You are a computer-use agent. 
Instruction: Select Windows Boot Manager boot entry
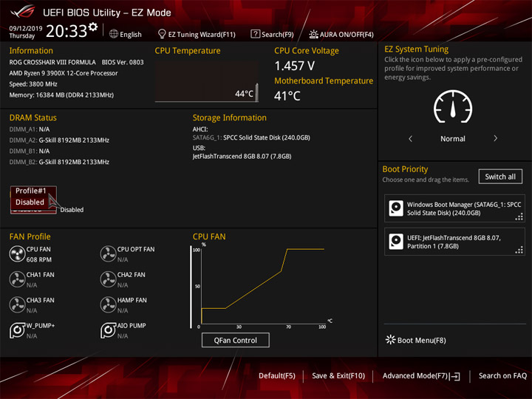(454, 208)
